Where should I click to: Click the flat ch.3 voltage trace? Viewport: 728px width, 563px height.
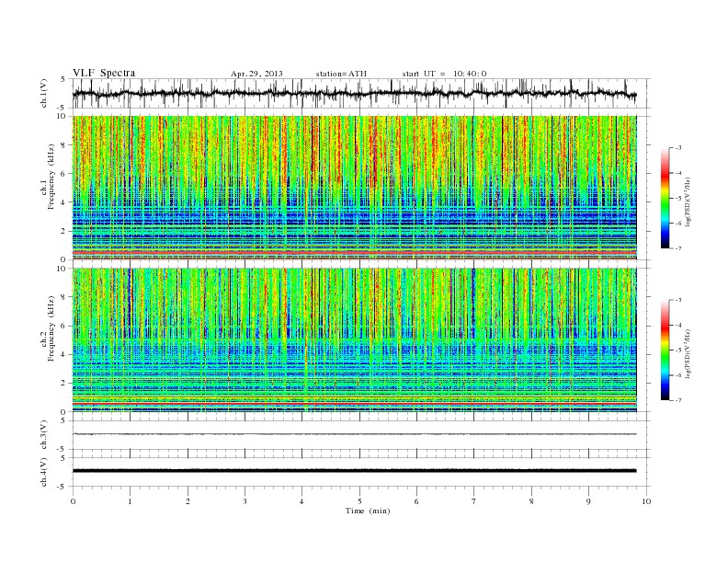(x=354, y=434)
